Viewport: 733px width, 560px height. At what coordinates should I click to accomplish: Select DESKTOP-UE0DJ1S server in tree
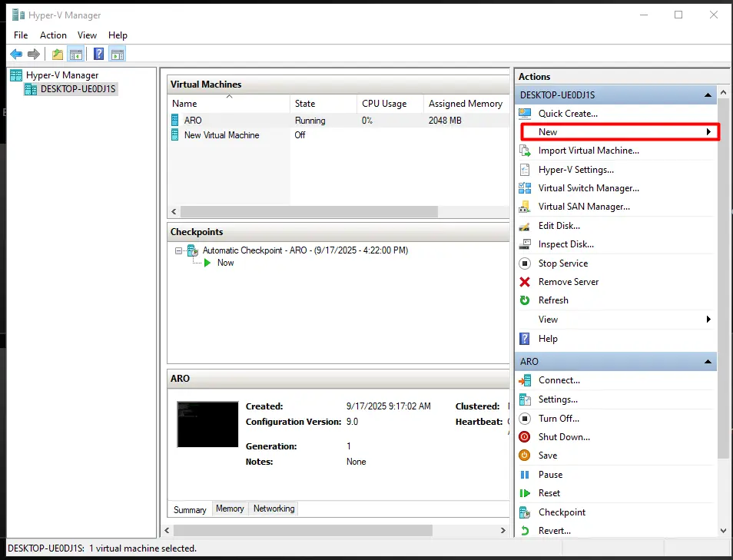(x=78, y=89)
